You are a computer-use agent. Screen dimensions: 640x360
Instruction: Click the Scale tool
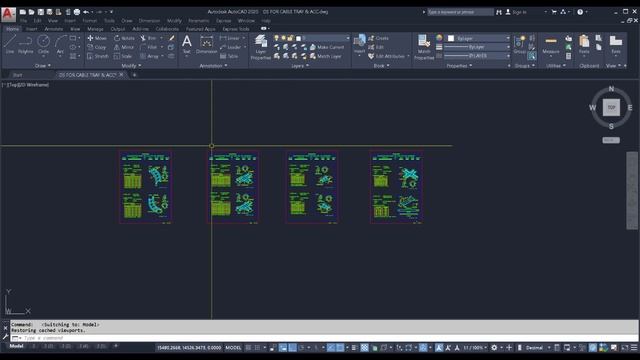122,56
